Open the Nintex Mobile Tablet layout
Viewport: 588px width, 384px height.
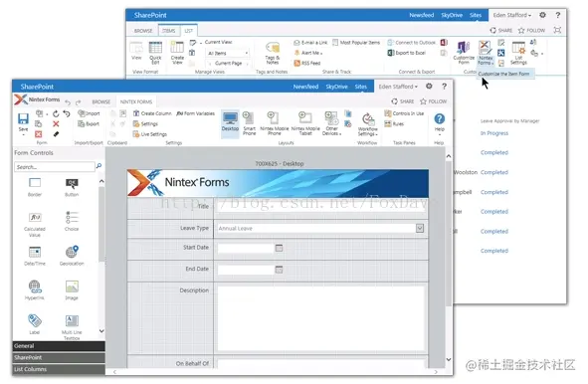305,123
